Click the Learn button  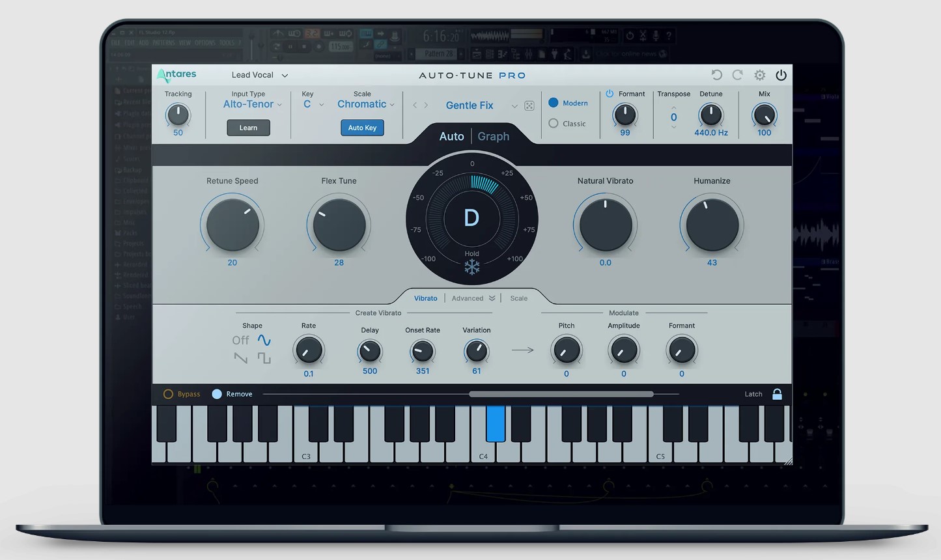(x=248, y=128)
